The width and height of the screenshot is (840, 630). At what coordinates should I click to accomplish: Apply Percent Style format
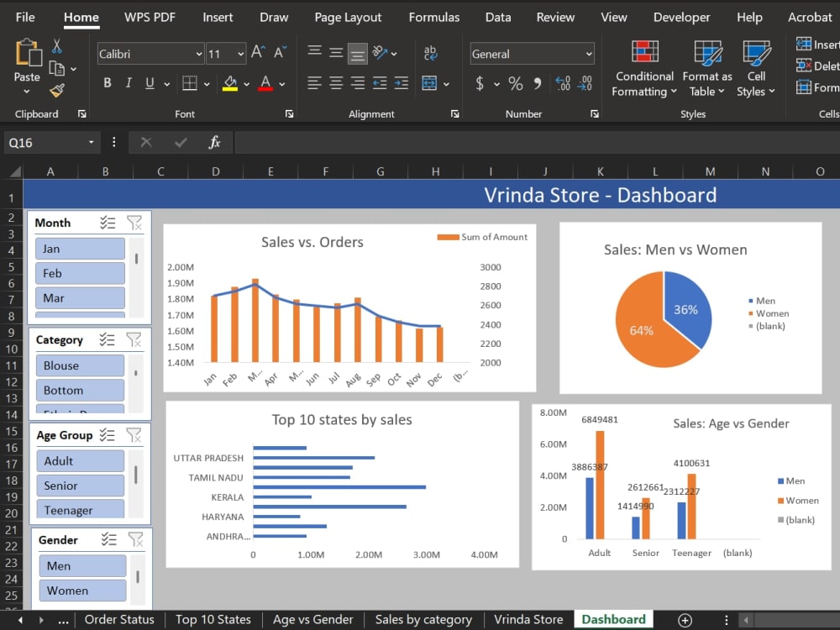(516, 83)
